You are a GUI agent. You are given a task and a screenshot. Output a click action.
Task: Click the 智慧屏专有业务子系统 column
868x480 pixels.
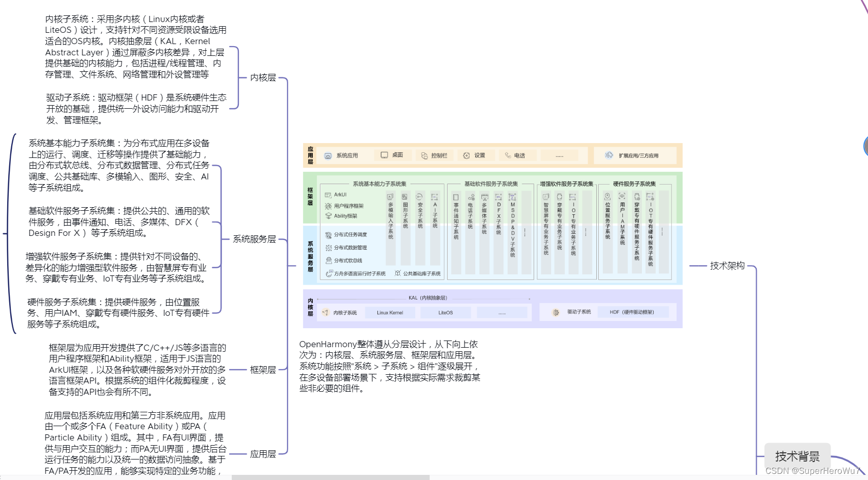tap(546, 232)
